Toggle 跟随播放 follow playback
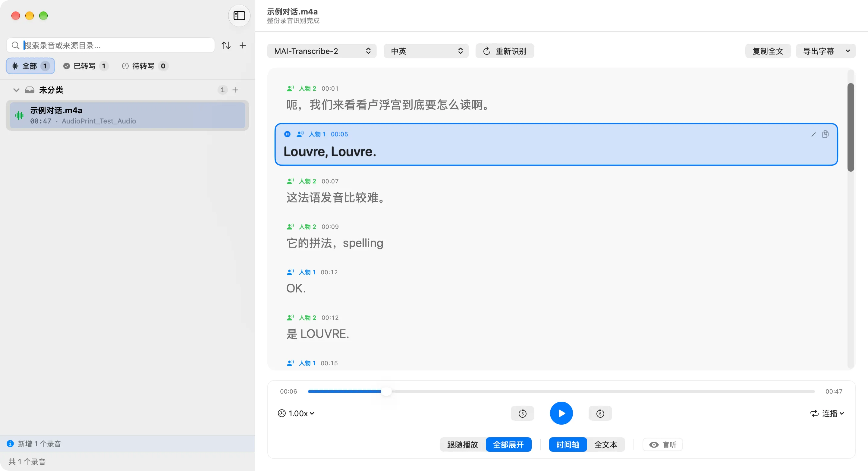The width and height of the screenshot is (868, 471). point(463,444)
